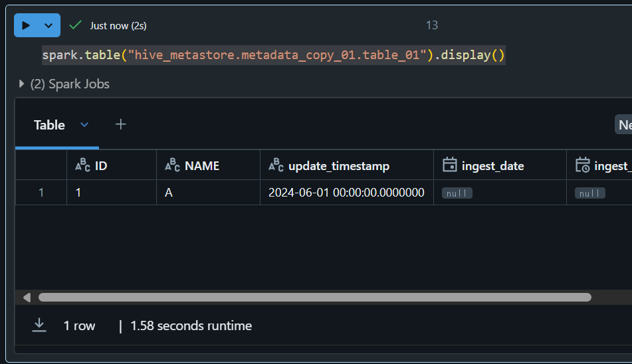
Task: Select the NAME cell with value A
Action: click(x=209, y=193)
